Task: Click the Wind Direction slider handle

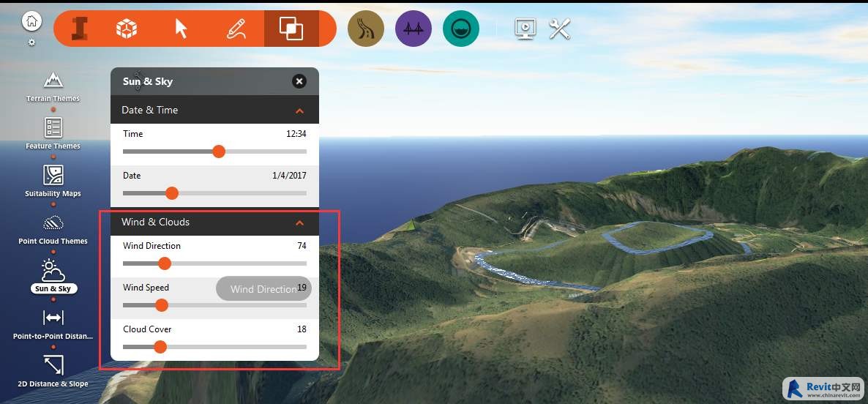Action: pyautogui.click(x=165, y=263)
